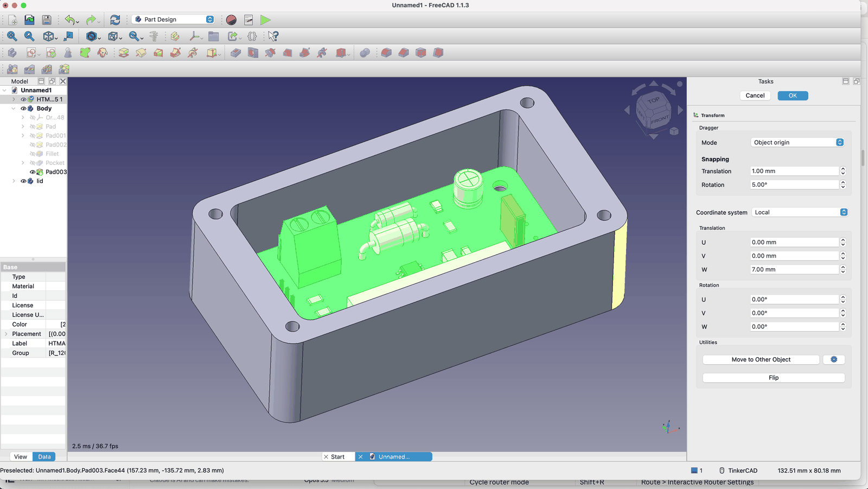This screenshot has height=489, width=868.
Task: Run macro with the green play icon
Action: tap(265, 20)
